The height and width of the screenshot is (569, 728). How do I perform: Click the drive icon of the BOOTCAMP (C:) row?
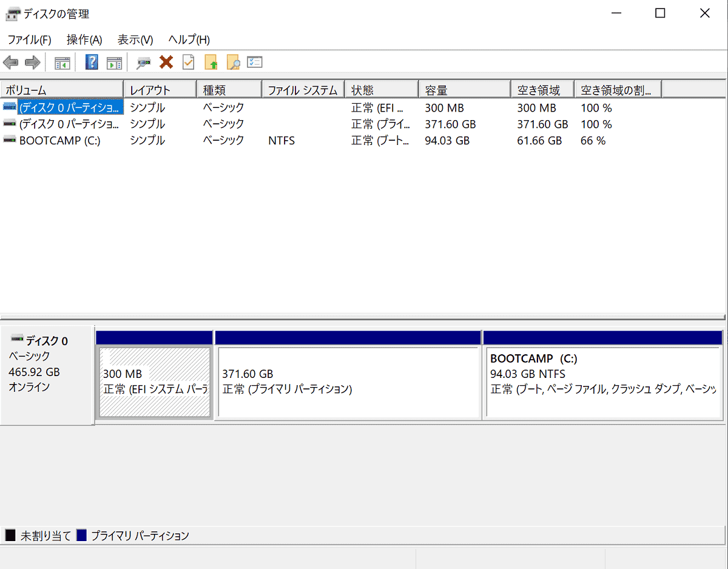coord(10,140)
